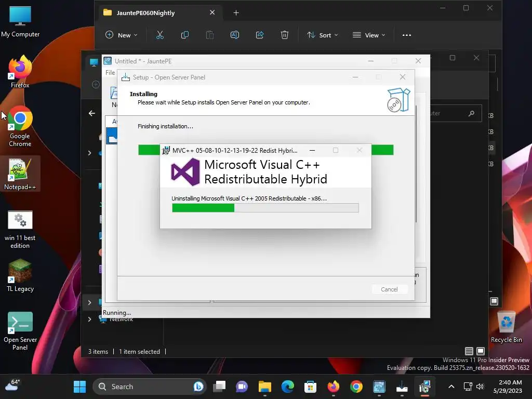Image resolution: width=532 pixels, height=399 pixels.
Task: Select Notepad++ desktop shortcut
Action: [20, 174]
